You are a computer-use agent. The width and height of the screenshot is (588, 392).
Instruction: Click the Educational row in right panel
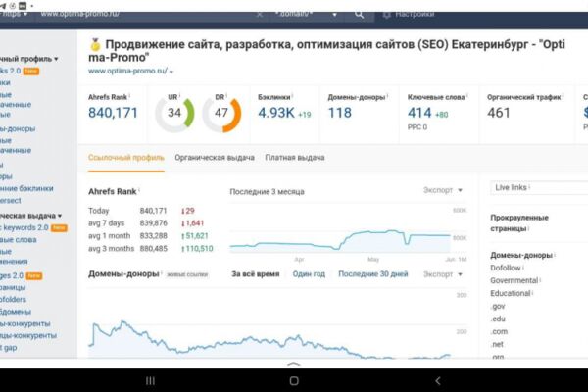[x=511, y=293]
